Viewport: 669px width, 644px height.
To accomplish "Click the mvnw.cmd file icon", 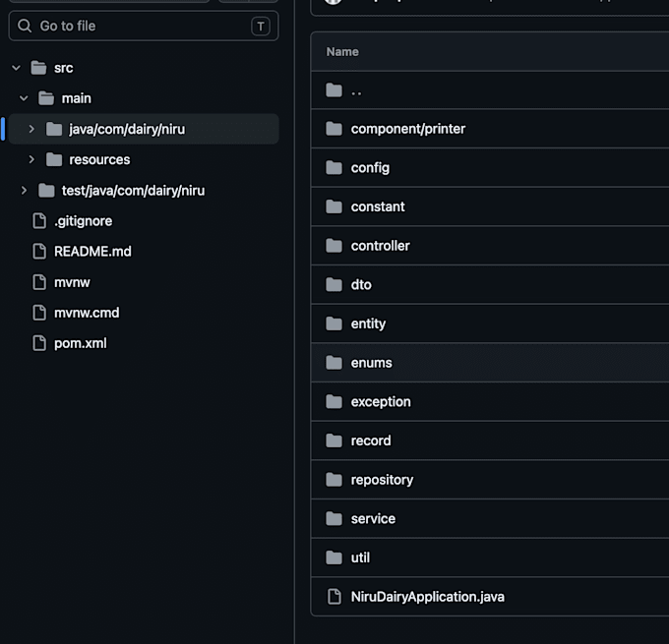I will click(39, 313).
